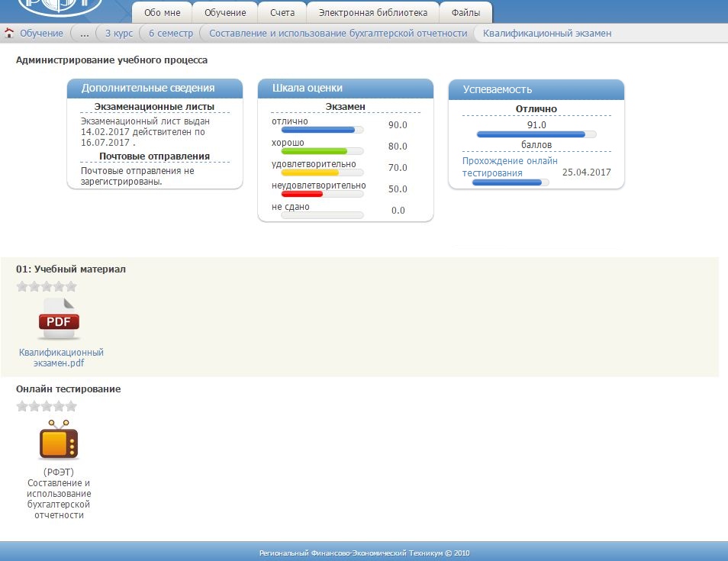Open 'Квалификационный экзамен.pdf' link
The width and height of the screenshot is (728, 561).
click(x=61, y=358)
